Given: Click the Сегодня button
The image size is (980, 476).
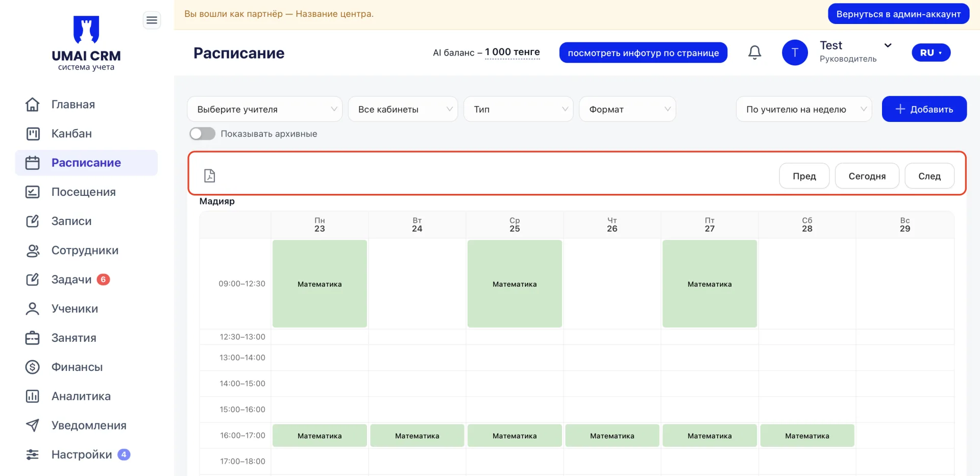Looking at the screenshot, I should tap(867, 176).
